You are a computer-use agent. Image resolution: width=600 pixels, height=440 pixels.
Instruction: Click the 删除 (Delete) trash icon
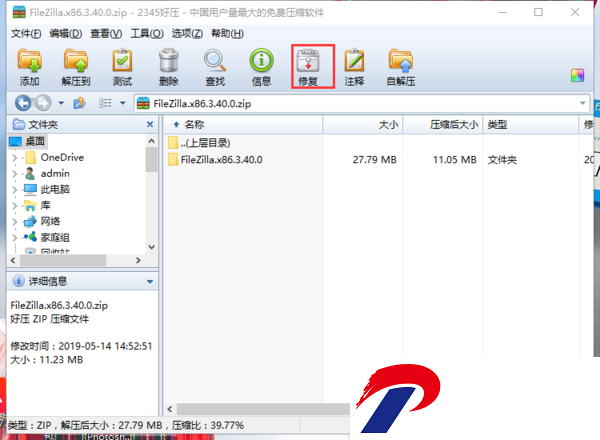point(169,67)
